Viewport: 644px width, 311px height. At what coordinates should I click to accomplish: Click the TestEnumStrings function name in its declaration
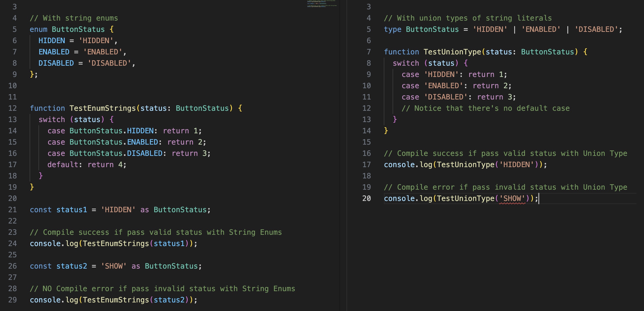coord(103,108)
